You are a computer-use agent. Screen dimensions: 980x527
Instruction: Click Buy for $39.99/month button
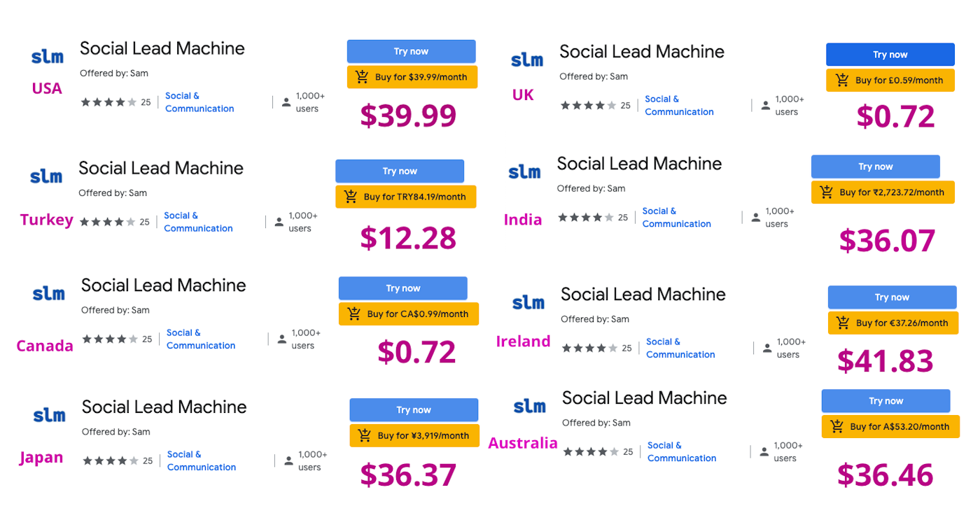[412, 77]
